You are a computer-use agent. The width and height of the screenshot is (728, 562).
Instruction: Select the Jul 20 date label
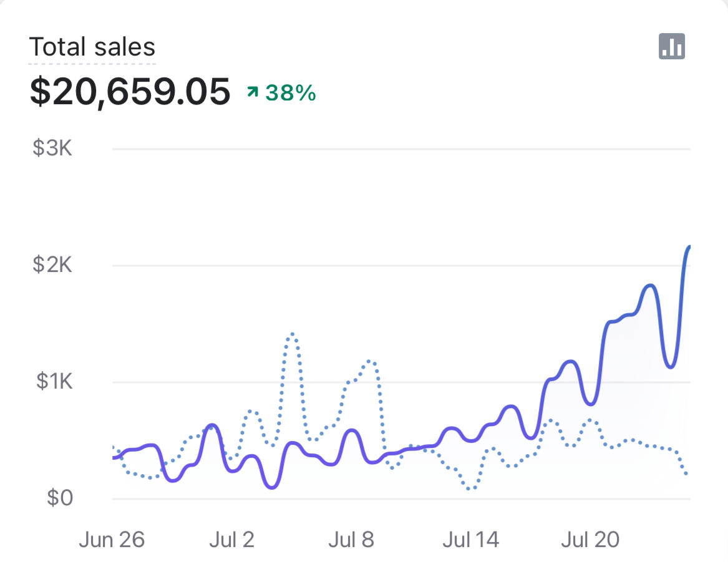[x=590, y=540]
